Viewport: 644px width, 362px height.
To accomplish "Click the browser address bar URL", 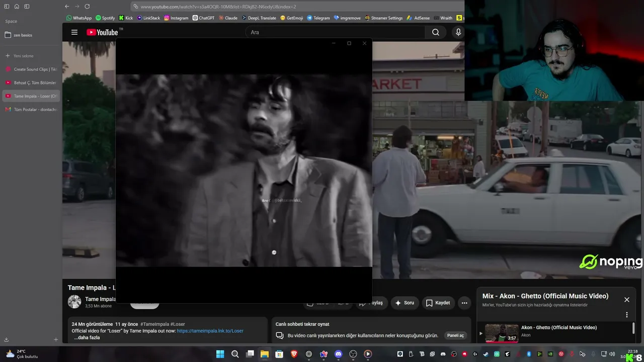I will point(218,7).
